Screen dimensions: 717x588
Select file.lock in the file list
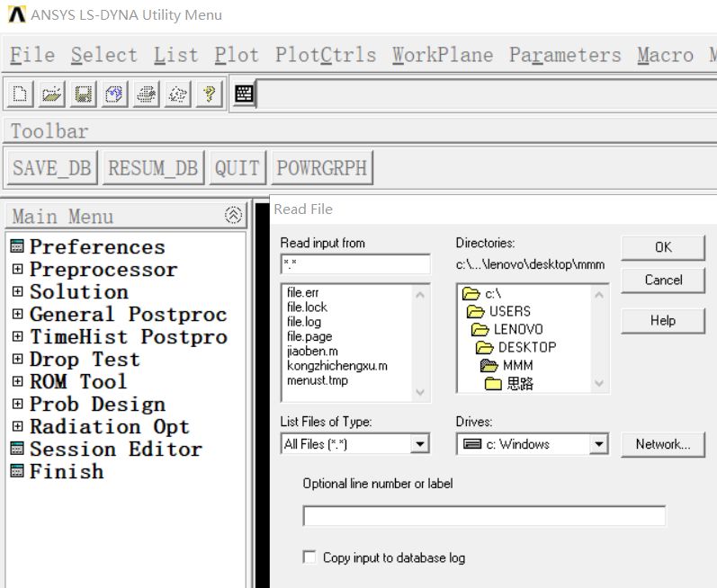pos(307,307)
